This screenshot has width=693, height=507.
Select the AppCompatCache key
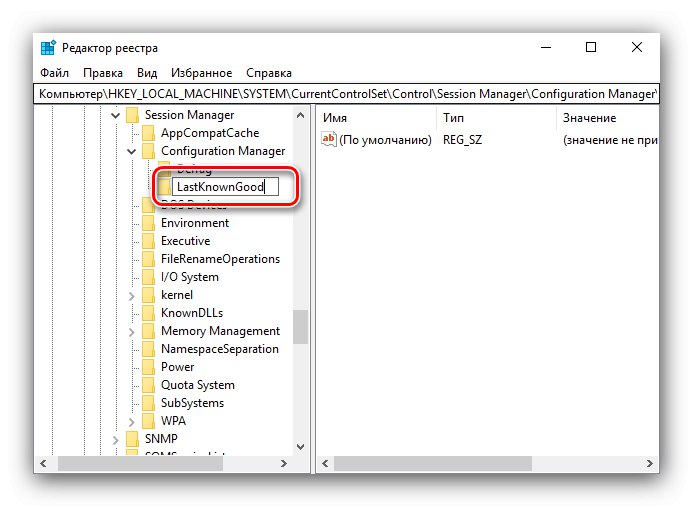[210, 133]
